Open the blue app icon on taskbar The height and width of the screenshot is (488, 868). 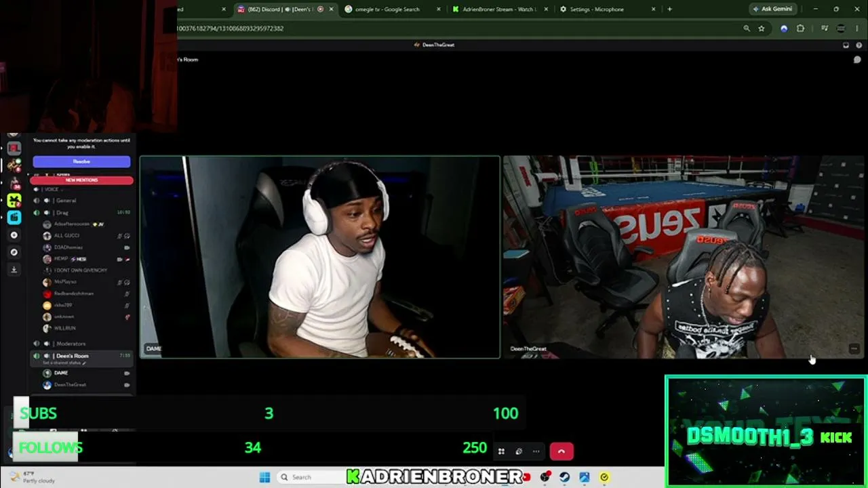coord(585,477)
